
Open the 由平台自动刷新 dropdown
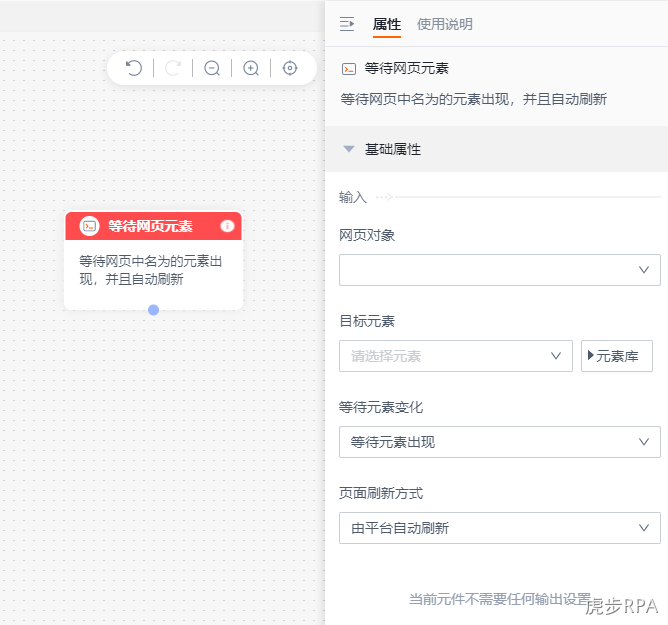[x=500, y=528]
